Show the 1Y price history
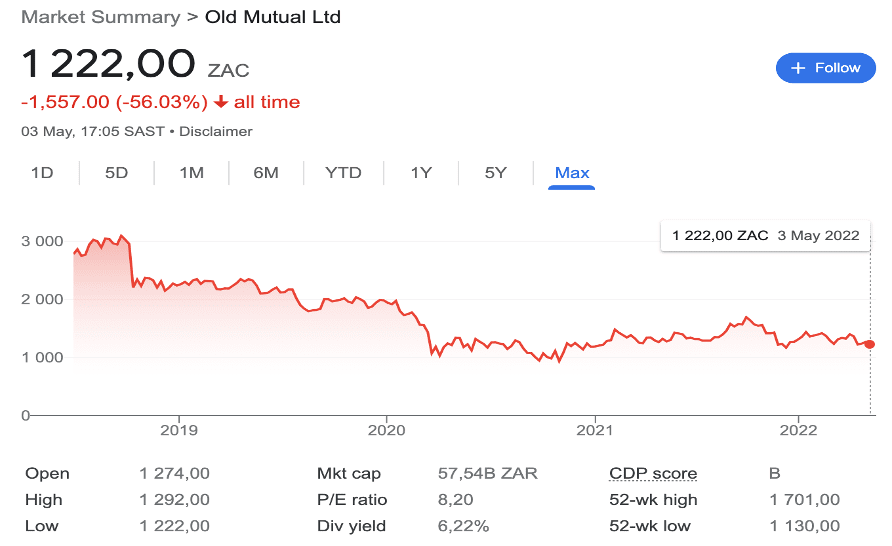This screenshot has width=892, height=546. 421,173
